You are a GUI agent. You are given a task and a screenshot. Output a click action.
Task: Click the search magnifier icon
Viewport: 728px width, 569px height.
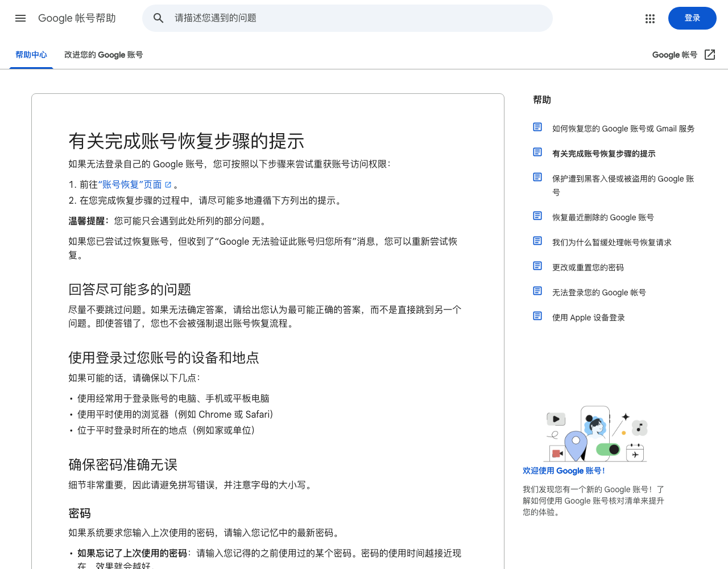(159, 18)
